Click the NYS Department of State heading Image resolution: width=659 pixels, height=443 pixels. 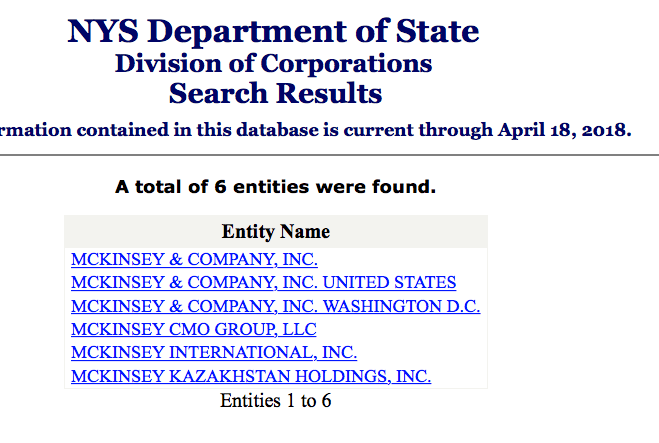(x=273, y=31)
